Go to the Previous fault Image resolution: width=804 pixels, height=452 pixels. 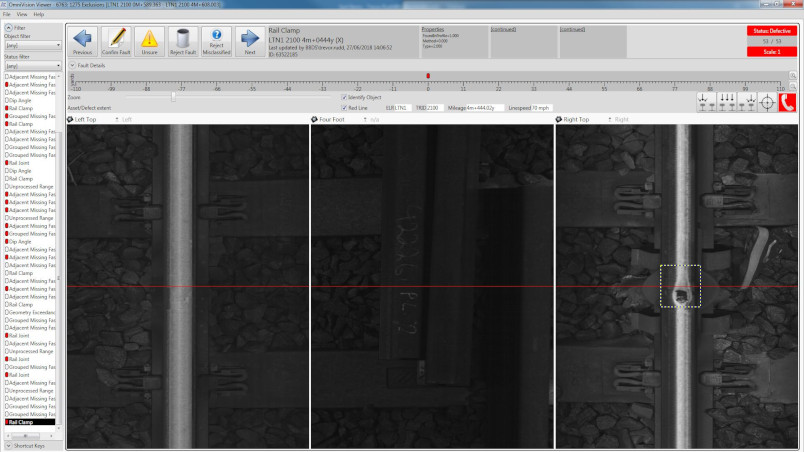point(82,41)
